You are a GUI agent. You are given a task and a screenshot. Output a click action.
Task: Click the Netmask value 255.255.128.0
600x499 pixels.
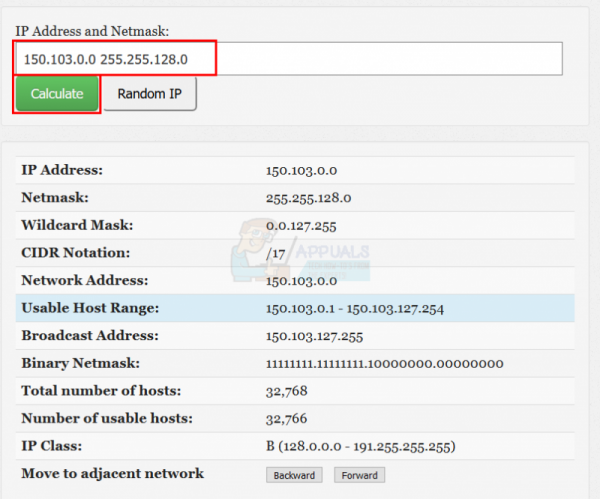click(308, 198)
